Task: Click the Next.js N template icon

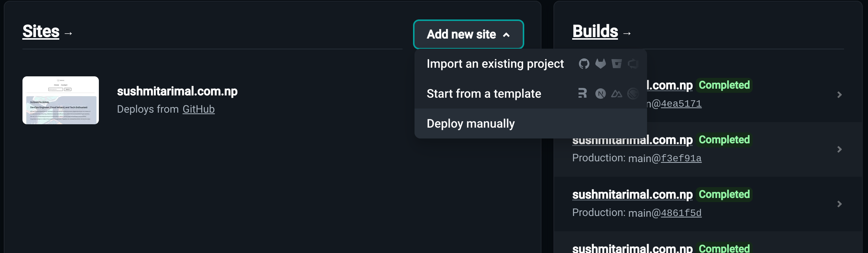Action: (600, 94)
